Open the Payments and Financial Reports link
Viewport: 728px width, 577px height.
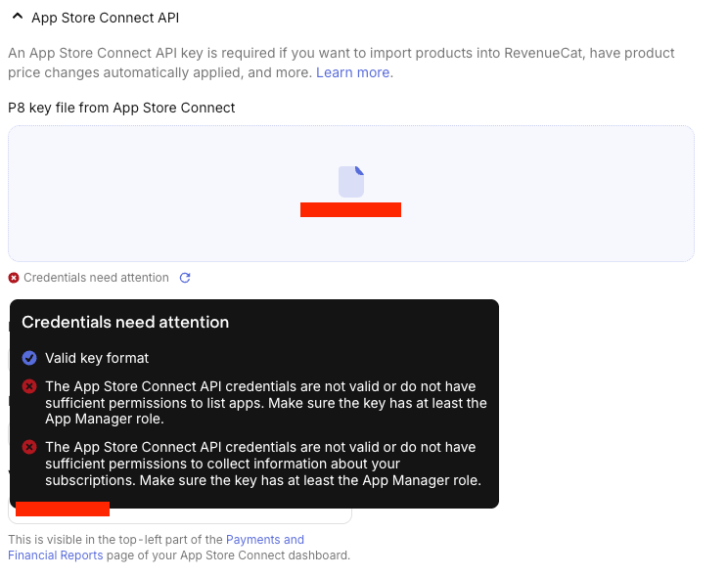pos(156,548)
